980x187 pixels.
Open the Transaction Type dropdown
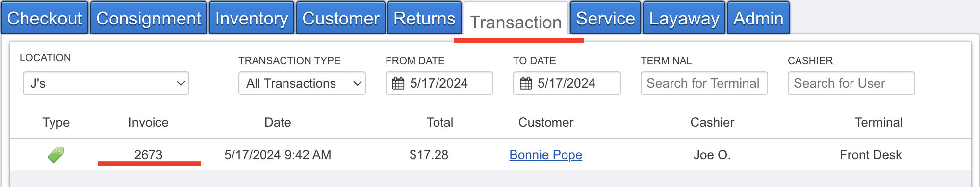(302, 83)
